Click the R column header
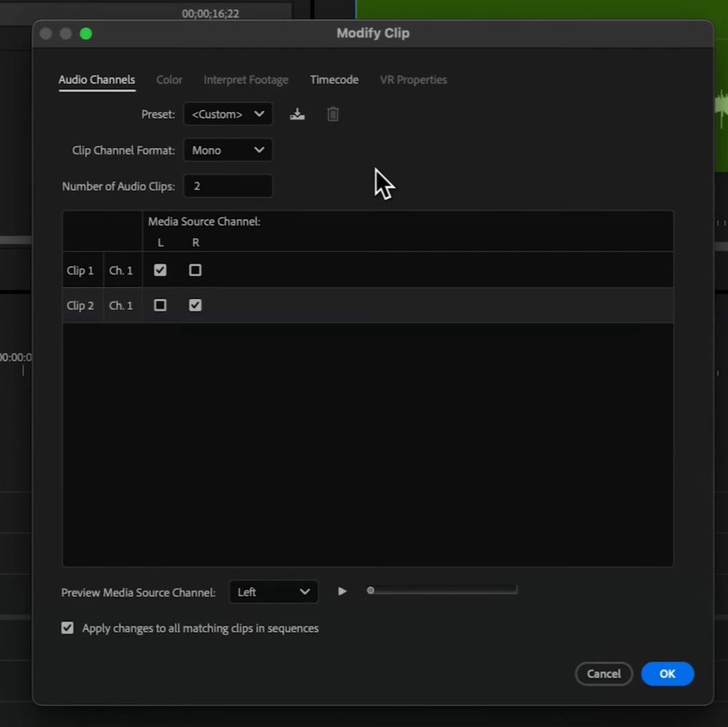 (x=195, y=242)
